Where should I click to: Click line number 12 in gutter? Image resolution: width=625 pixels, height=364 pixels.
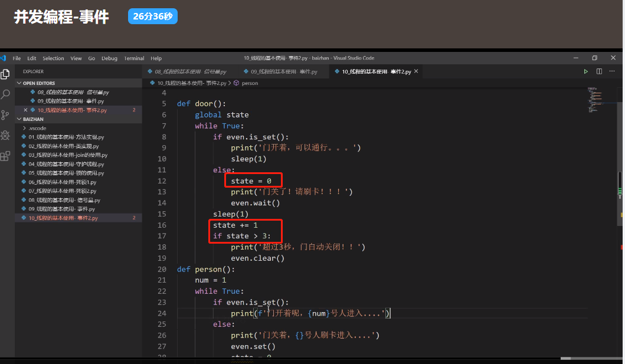[x=162, y=181]
